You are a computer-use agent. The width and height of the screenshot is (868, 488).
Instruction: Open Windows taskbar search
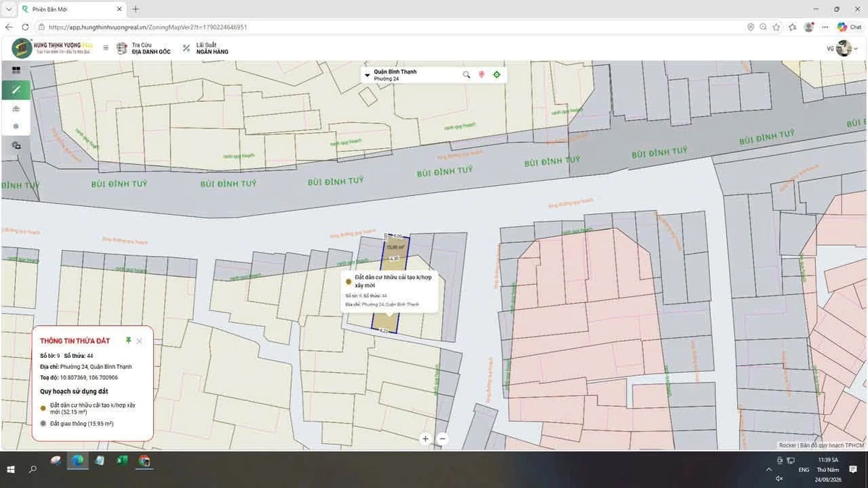33,469
